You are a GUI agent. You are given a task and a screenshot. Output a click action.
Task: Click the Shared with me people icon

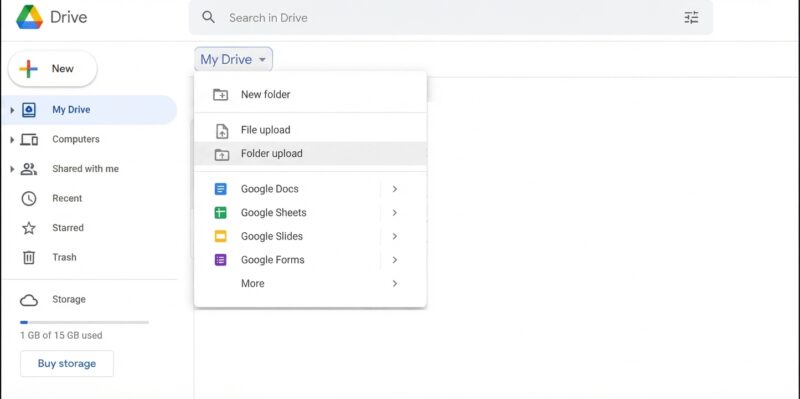[29, 169]
